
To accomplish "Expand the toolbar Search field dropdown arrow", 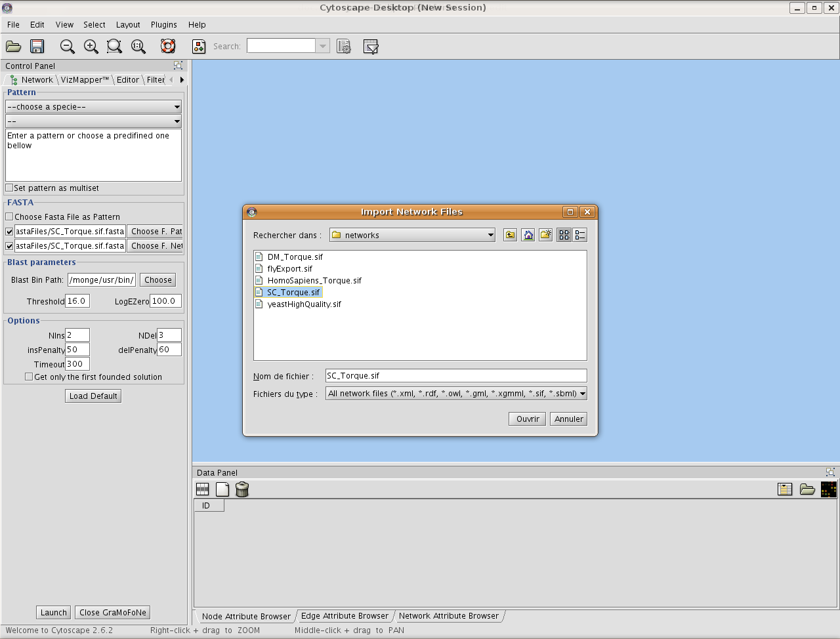I will (x=323, y=46).
